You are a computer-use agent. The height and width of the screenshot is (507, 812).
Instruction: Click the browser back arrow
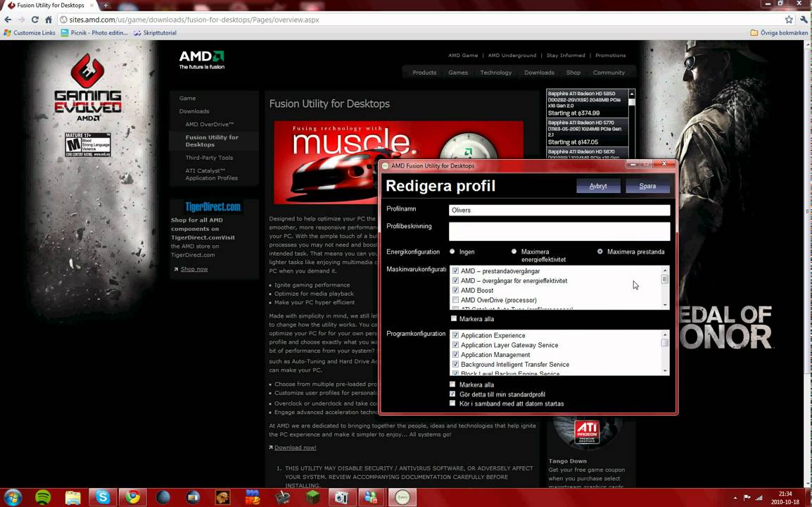tap(8, 20)
